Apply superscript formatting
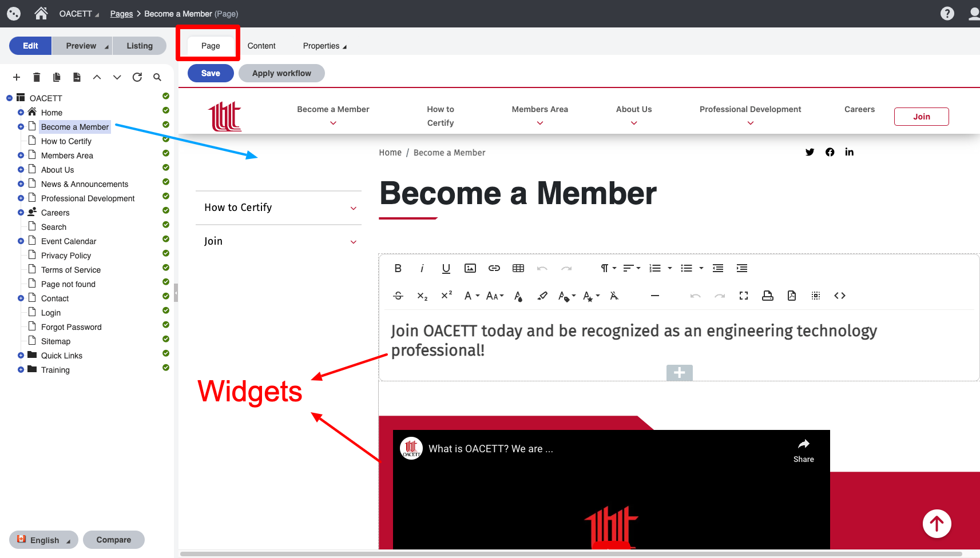The height and width of the screenshot is (558, 980). pyautogui.click(x=446, y=296)
